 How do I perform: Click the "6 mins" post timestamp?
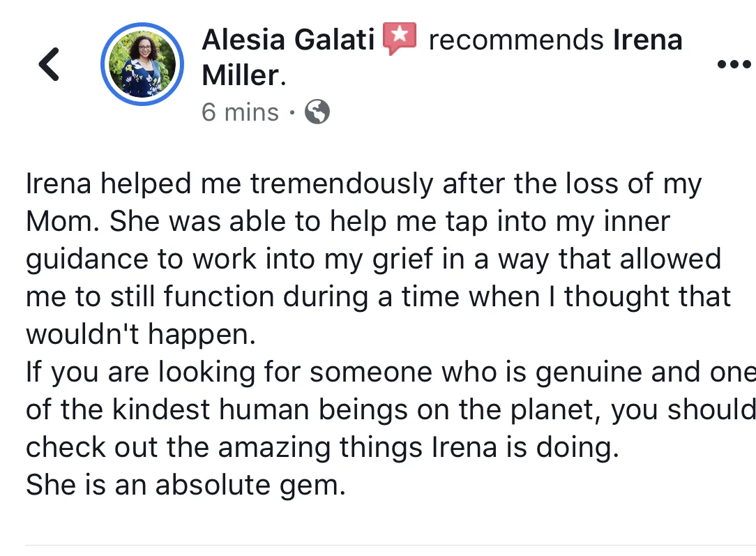pos(240,112)
